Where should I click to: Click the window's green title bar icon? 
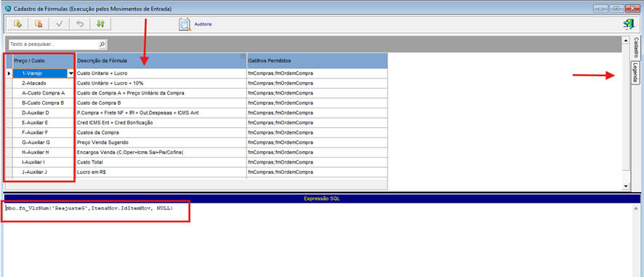pyautogui.click(x=7, y=9)
